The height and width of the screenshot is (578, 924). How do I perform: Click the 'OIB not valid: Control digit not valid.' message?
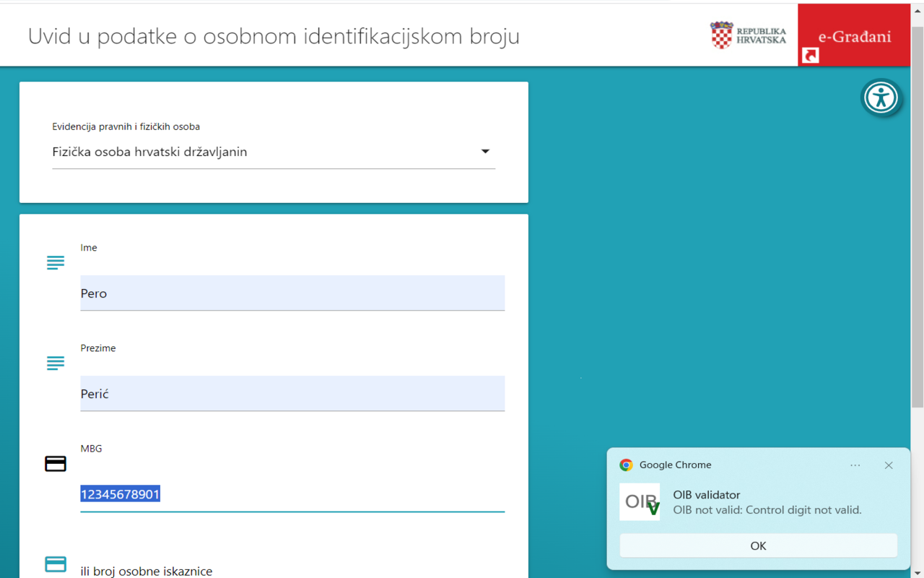pyautogui.click(x=767, y=510)
